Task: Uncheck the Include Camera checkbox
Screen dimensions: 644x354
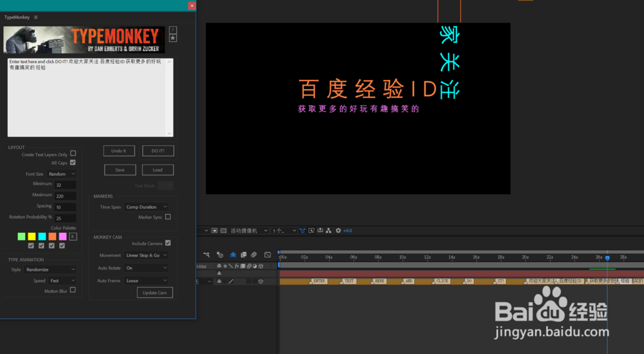Action: 168,243
